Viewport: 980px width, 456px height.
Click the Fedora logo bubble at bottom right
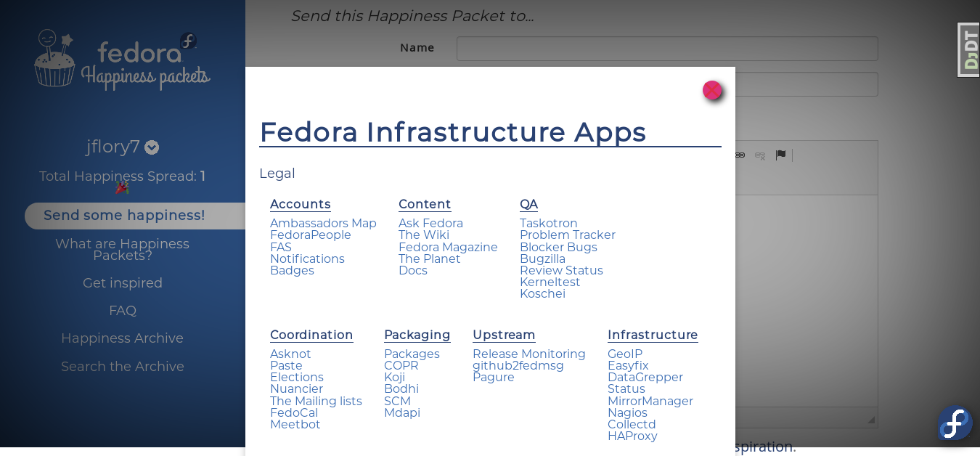tap(955, 423)
